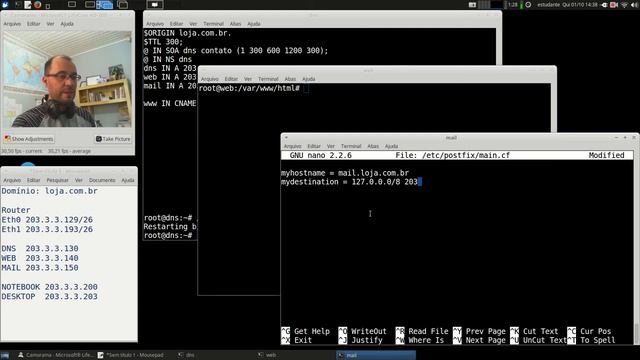
Task: Click the '$ORIGIN loja.com.br.' line in dns terminal
Action: pyautogui.click(x=187, y=33)
